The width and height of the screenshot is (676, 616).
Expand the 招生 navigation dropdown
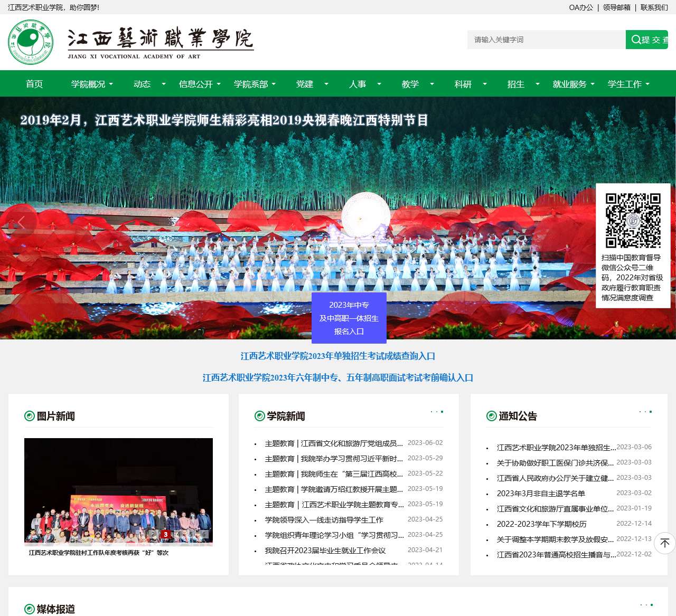[x=515, y=83]
